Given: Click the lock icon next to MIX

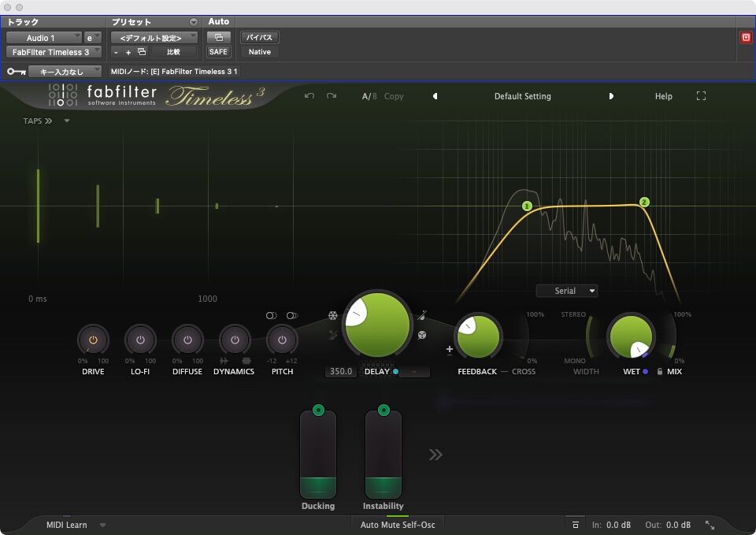Looking at the screenshot, I should coord(660,371).
